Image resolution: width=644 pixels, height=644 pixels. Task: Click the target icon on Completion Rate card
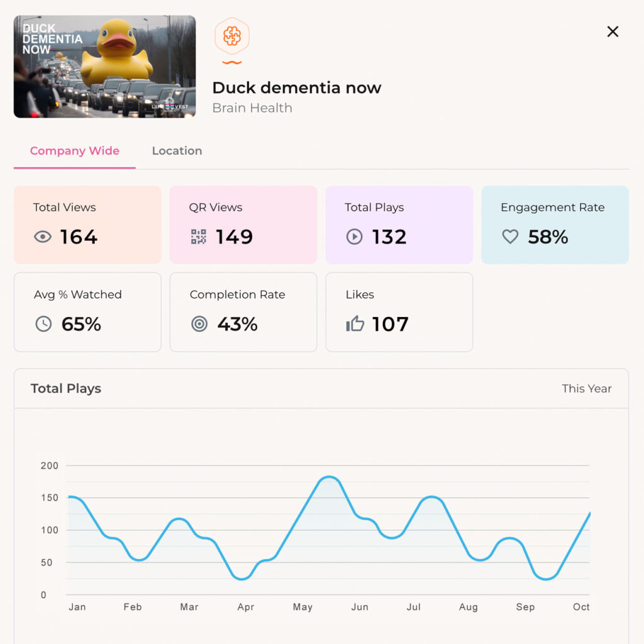click(198, 325)
